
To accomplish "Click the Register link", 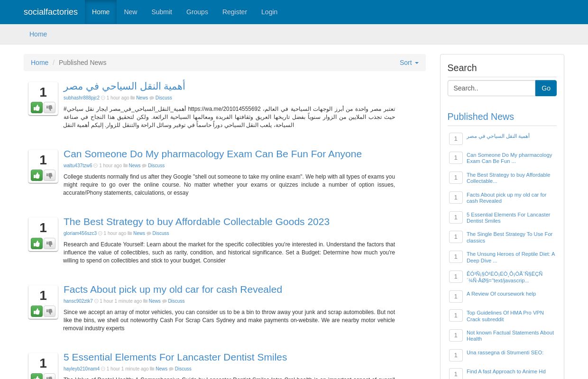I will pos(234,12).
